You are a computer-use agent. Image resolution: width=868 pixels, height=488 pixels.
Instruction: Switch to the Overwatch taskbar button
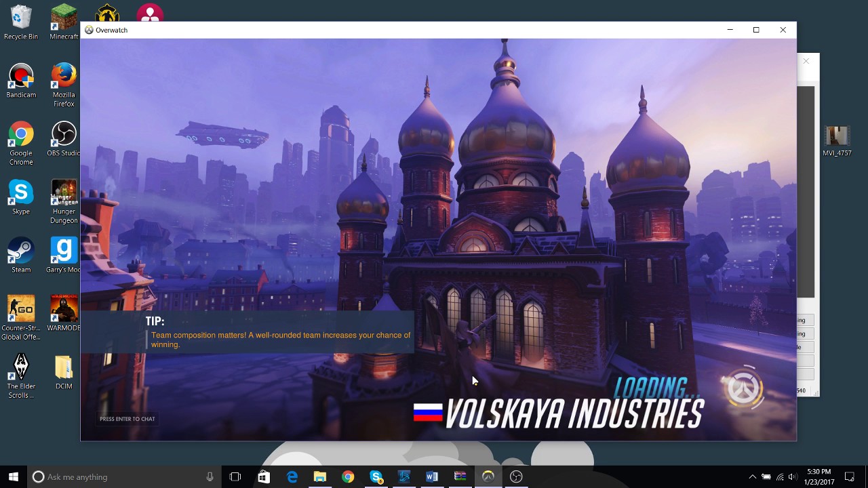(488, 476)
